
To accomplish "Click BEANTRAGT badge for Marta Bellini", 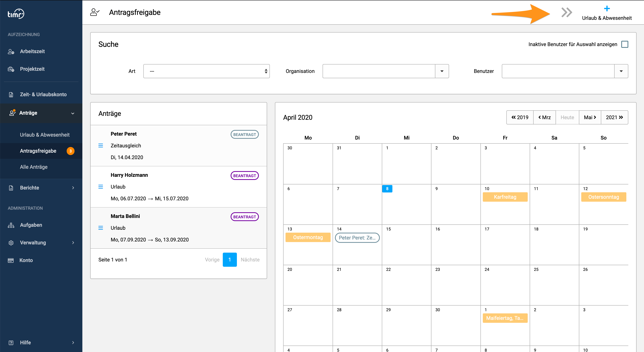I will [245, 217].
